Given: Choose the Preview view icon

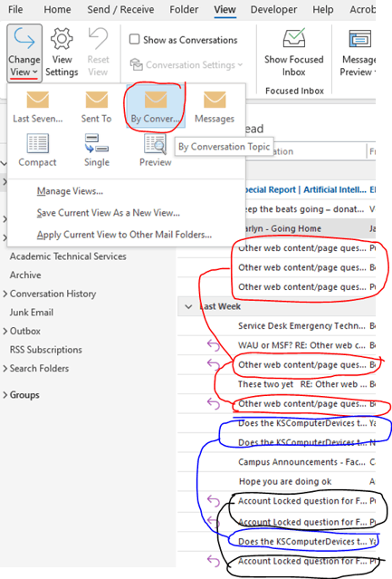Looking at the screenshot, I should tap(155, 143).
